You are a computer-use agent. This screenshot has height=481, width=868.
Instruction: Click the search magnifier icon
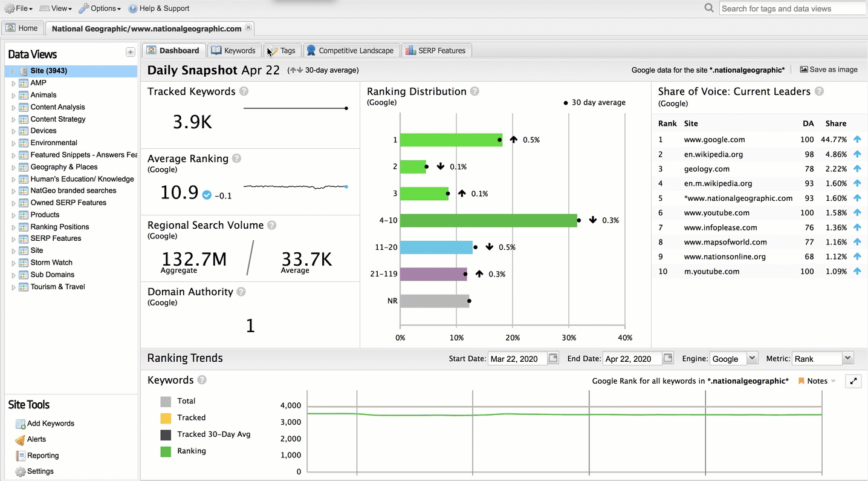[709, 8]
